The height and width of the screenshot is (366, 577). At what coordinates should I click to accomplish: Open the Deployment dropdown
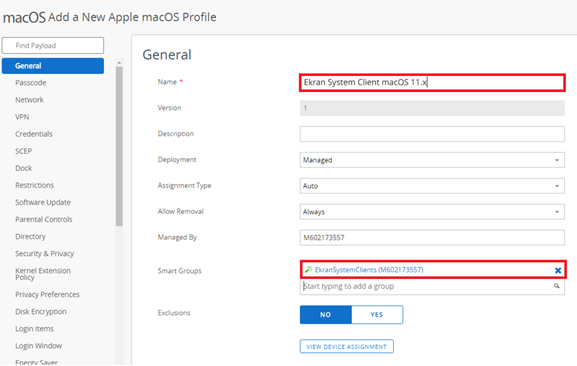pyautogui.click(x=432, y=160)
